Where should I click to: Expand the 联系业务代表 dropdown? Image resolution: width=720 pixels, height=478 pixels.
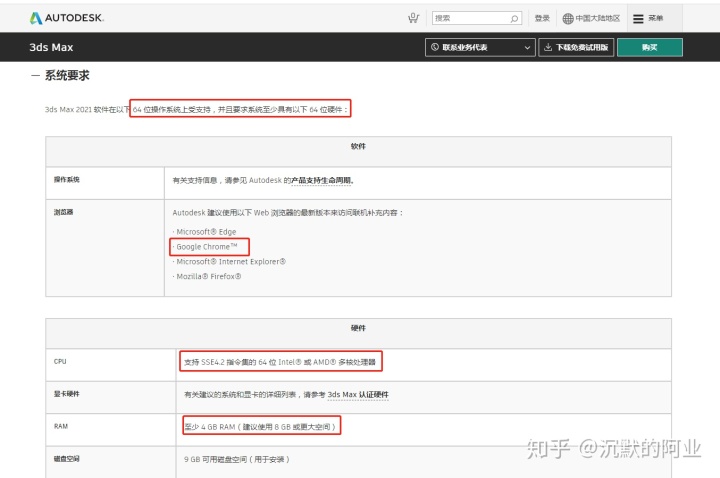click(x=480, y=47)
